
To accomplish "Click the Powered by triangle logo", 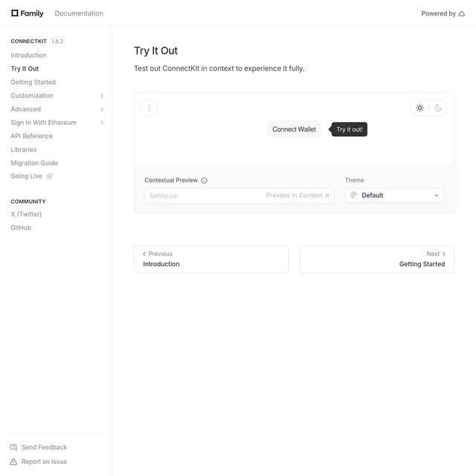I will 461,13.
